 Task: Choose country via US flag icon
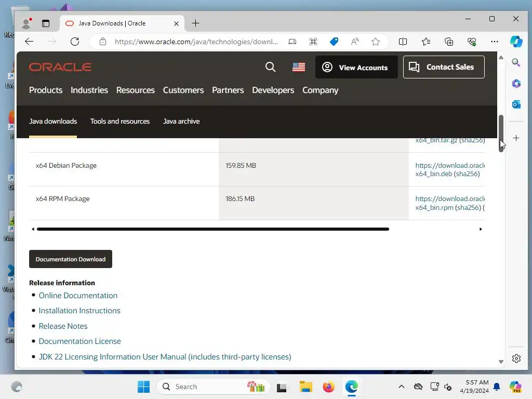pyautogui.click(x=299, y=67)
